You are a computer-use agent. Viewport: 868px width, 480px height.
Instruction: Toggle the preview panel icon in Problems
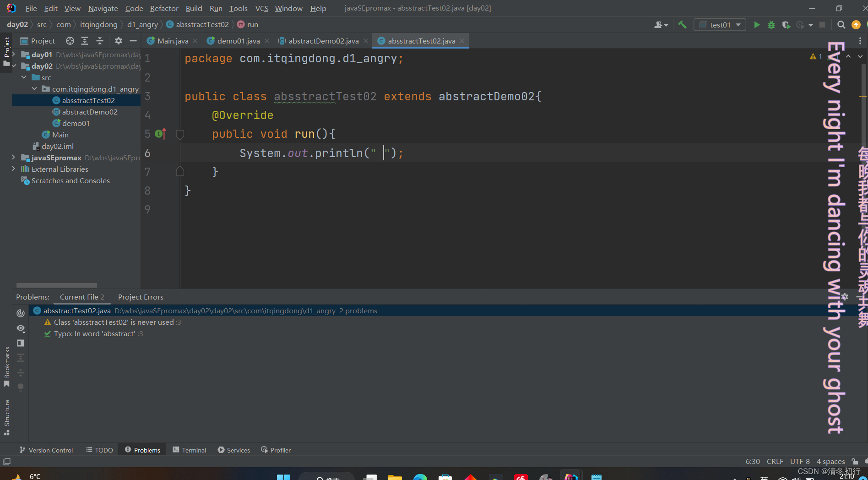coord(21,343)
